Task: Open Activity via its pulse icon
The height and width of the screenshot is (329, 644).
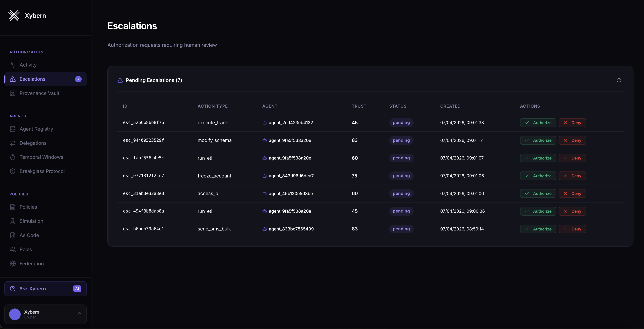Action: 13,65
